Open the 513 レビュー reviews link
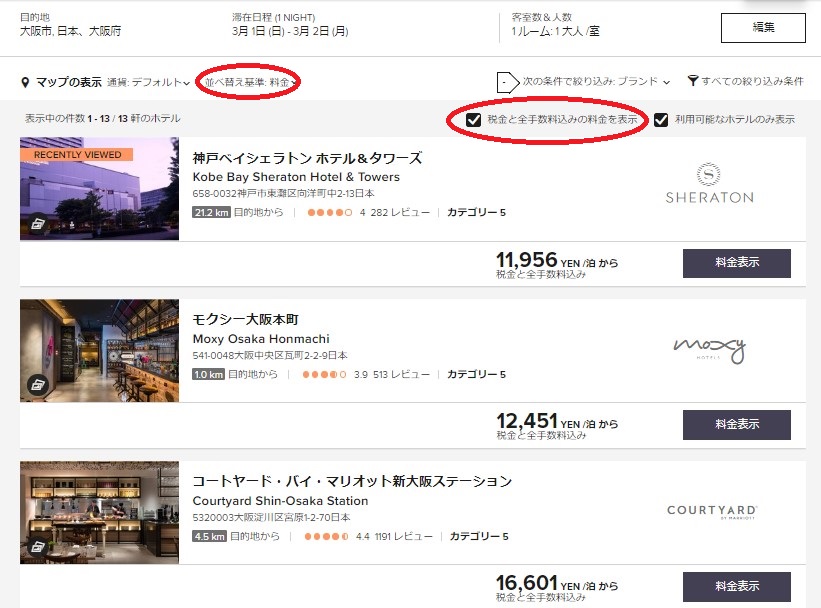 click(x=401, y=374)
